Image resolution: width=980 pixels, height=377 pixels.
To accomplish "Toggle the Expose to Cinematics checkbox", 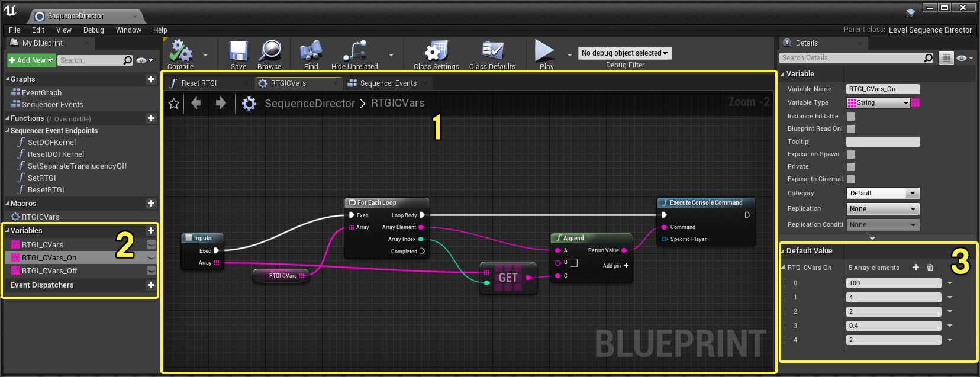I will coord(851,179).
